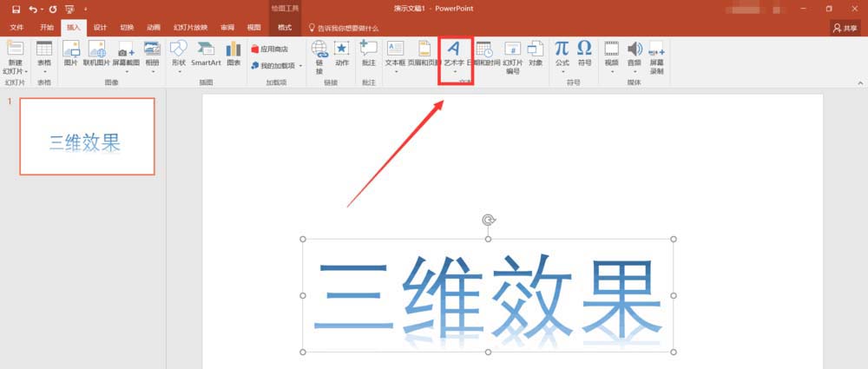Screen dimensions: 868x369
Task: Switch to the Design (设计) tab
Action: (x=100, y=27)
